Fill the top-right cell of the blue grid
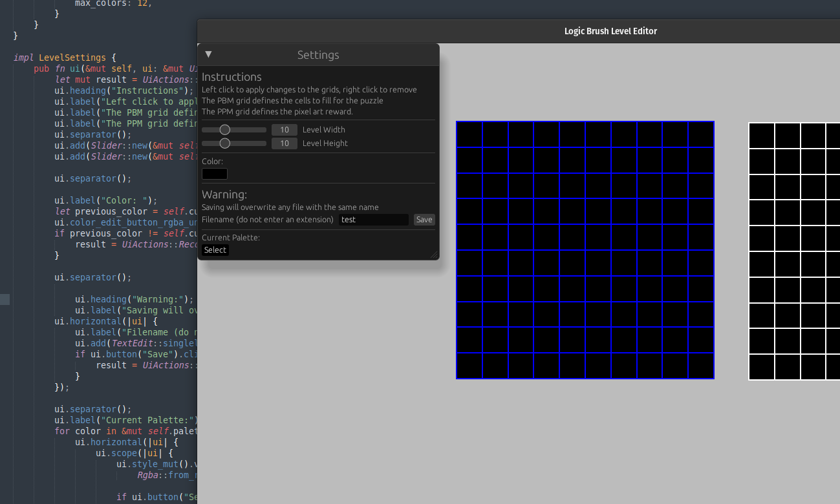The height and width of the screenshot is (504, 840). (701, 135)
